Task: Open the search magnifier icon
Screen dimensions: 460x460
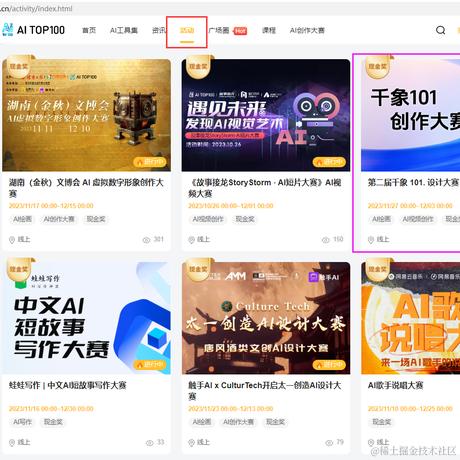Action: point(440,30)
